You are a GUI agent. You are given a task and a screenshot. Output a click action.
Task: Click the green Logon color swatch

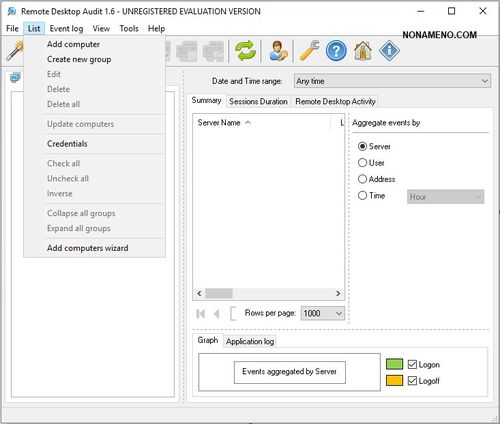(x=394, y=364)
